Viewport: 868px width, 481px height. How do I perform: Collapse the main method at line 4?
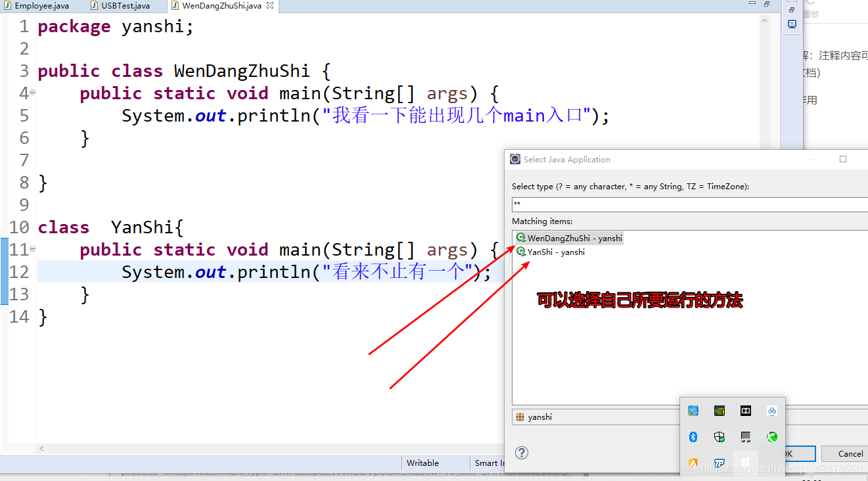[x=32, y=93]
